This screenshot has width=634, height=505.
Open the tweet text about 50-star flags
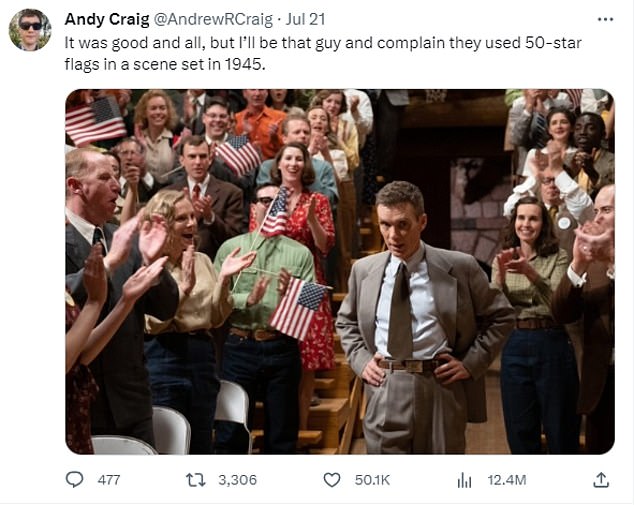[x=323, y=53]
